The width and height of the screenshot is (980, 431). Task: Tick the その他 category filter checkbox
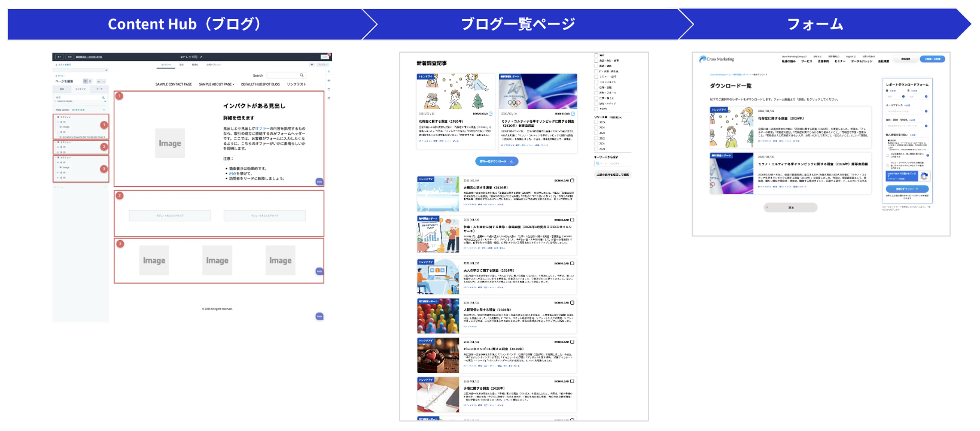click(x=596, y=109)
